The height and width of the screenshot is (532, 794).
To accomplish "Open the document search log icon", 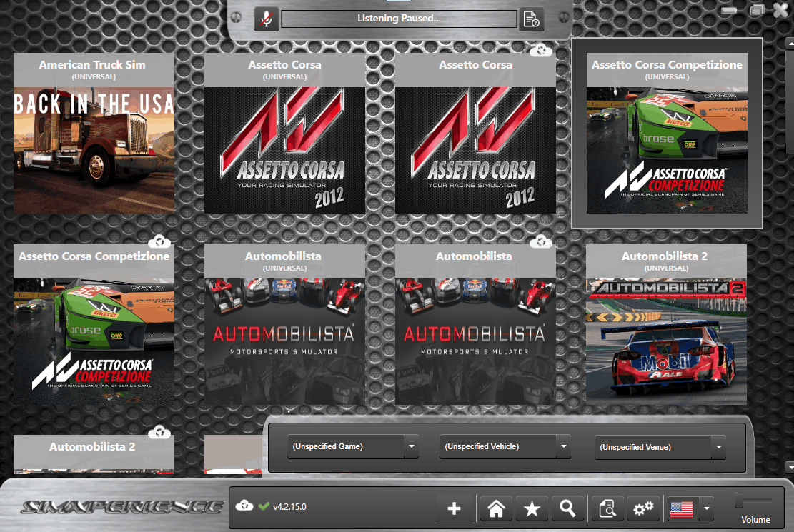I will click(607, 509).
